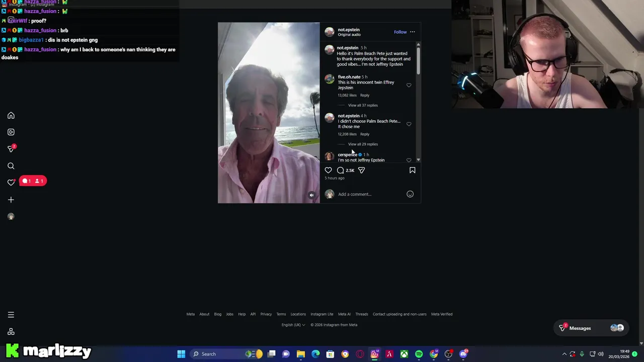This screenshot has width=644, height=362.
Task: Open the Terms footer link
Action: pos(281,314)
